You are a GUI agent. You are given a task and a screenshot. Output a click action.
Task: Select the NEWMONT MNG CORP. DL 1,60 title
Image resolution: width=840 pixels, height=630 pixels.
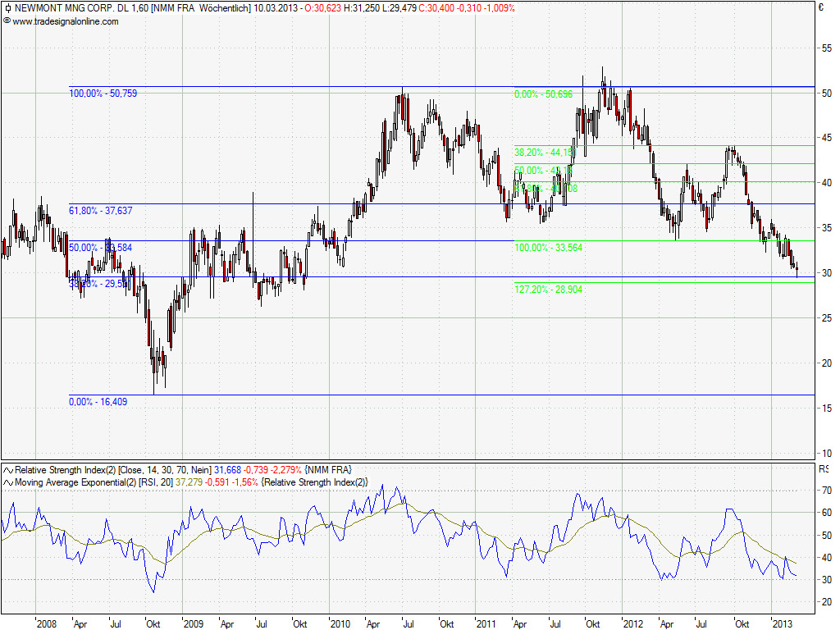click(82, 8)
